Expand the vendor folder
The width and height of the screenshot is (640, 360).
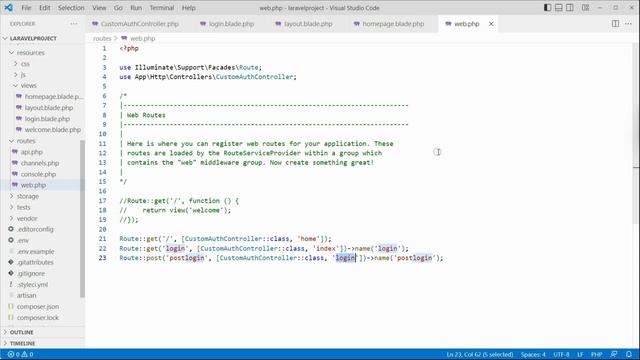[x=27, y=218]
